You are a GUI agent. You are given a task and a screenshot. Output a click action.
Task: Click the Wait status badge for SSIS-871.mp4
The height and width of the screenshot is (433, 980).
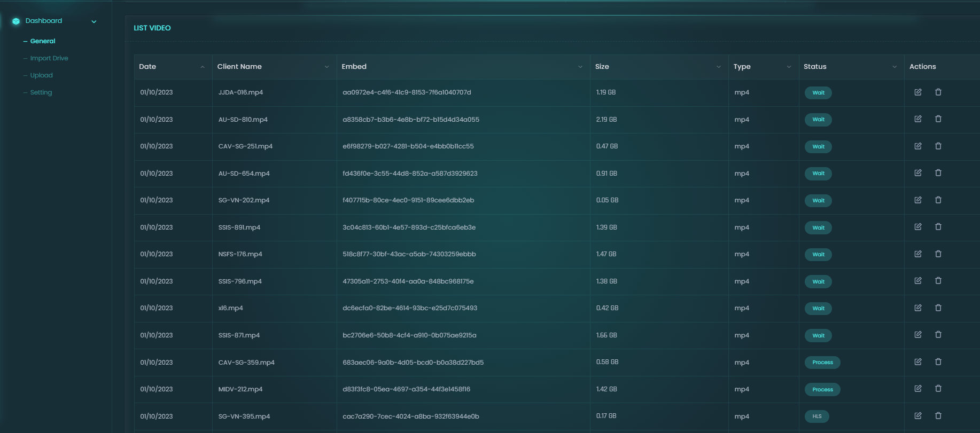(x=818, y=336)
